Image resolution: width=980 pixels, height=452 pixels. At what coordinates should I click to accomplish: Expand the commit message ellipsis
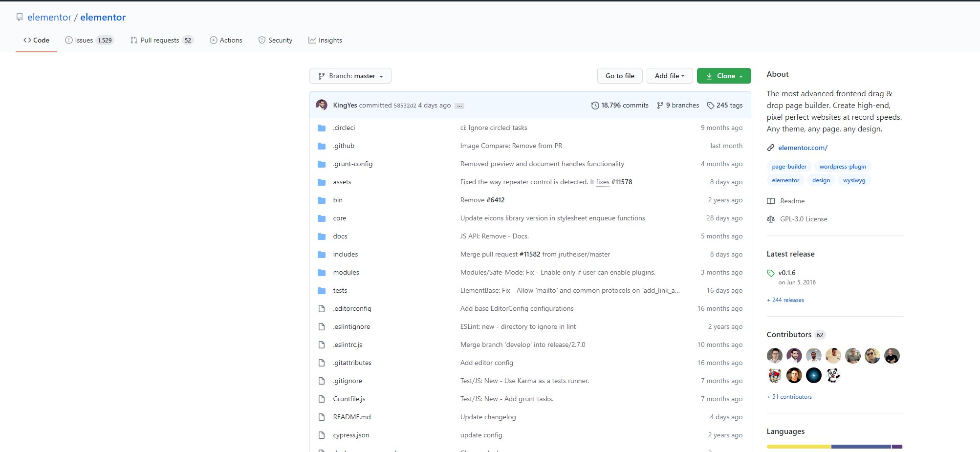pos(459,106)
